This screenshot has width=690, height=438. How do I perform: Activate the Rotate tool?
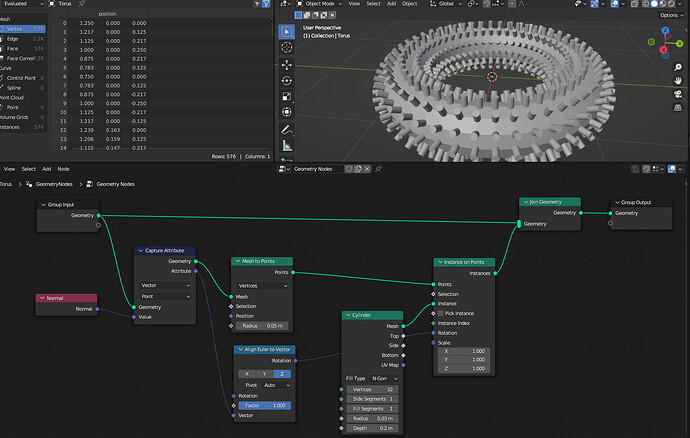tap(286, 81)
